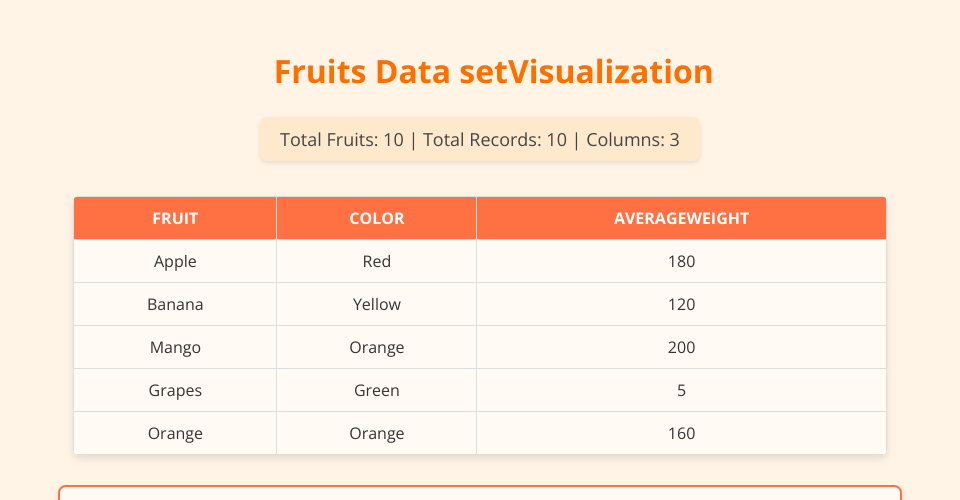Click the Grapes fruit name cell
The height and width of the screenshot is (500, 960).
[x=175, y=391]
